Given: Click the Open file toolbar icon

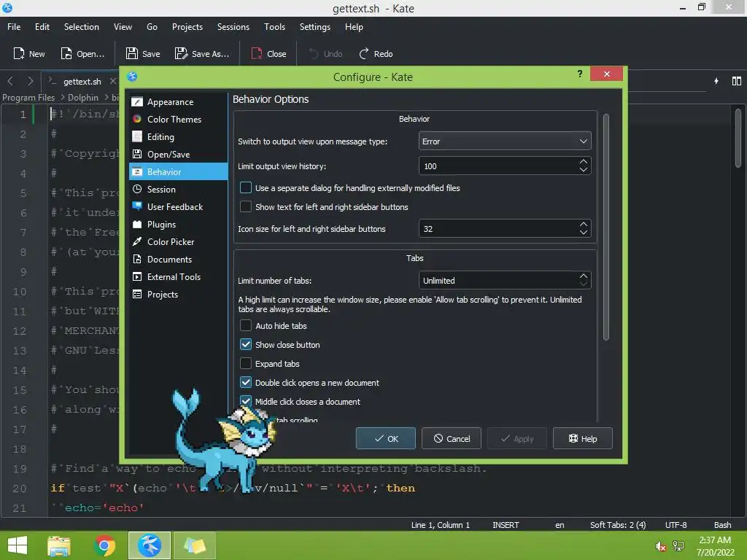Looking at the screenshot, I should pos(66,53).
